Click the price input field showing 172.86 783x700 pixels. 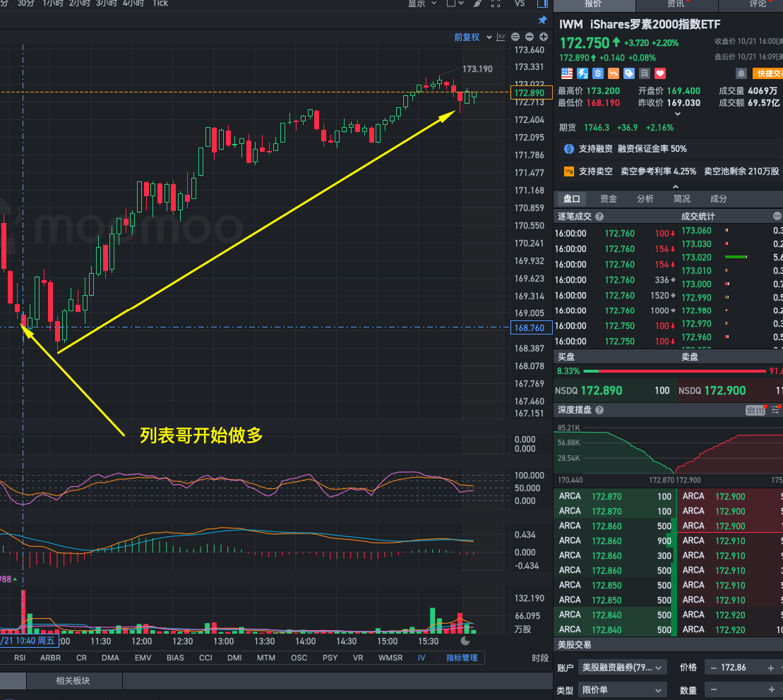(742, 668)
